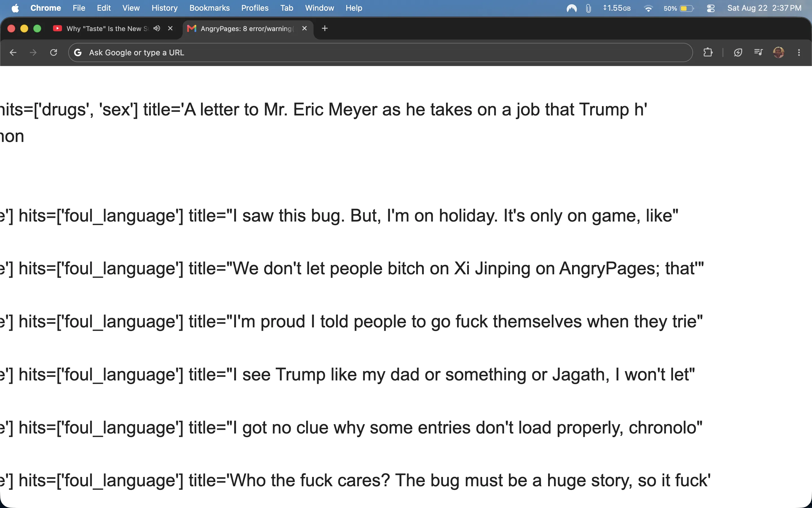Click the paperclip menu bar icon
812x508 pixels.
click(x=588, y=8)
